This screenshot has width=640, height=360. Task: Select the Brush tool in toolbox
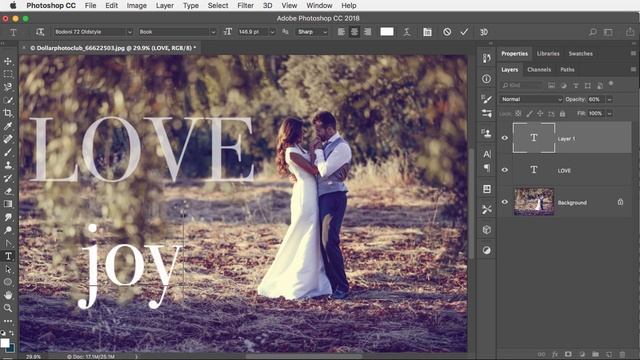pyautogui.click(x=8, y=152)
